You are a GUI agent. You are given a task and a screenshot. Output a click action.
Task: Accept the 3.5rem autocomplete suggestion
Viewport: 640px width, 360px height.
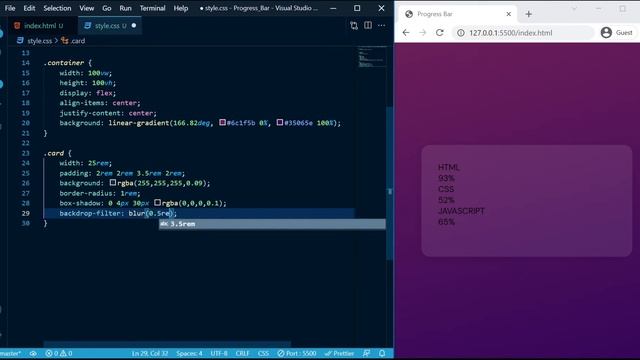point(272,224)
